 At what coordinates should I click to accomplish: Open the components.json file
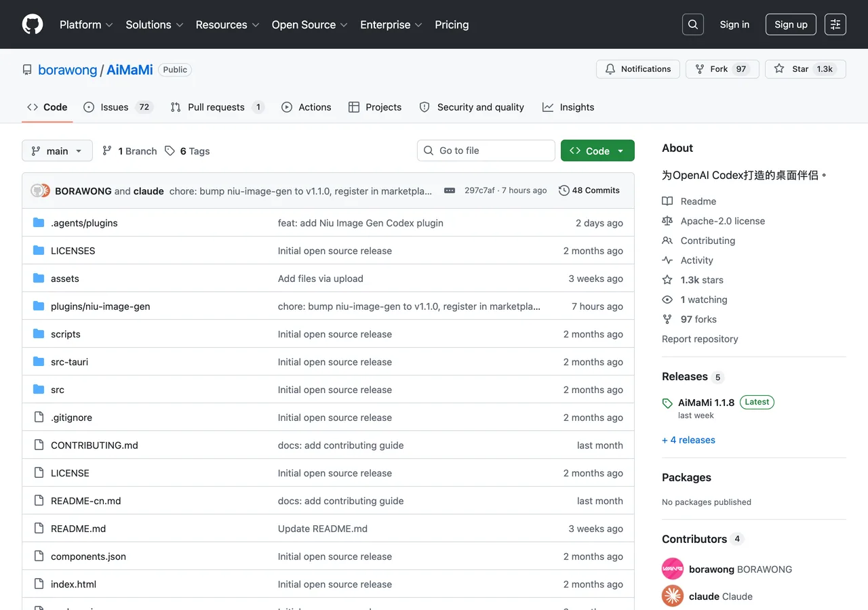click(88, 556)
